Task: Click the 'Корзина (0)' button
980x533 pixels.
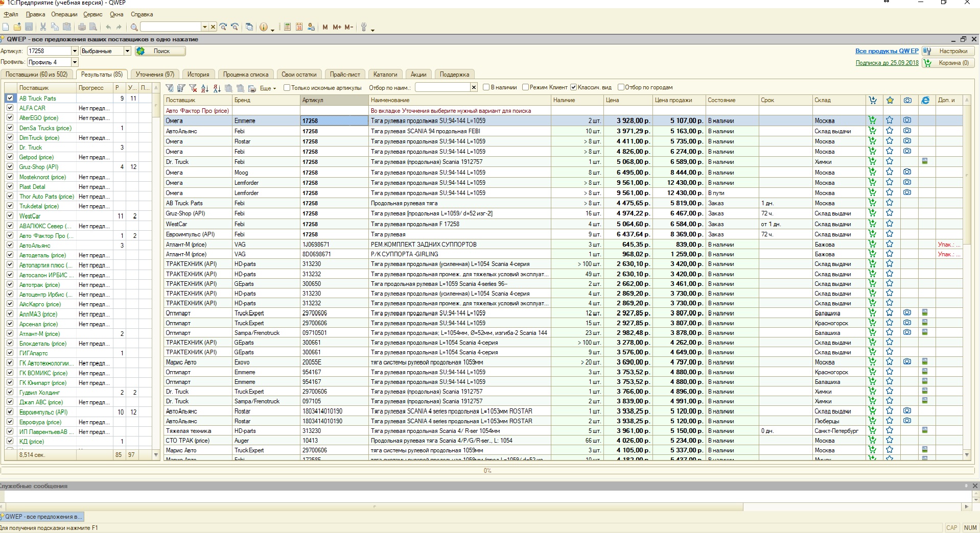Action: [x=948, y=63]
